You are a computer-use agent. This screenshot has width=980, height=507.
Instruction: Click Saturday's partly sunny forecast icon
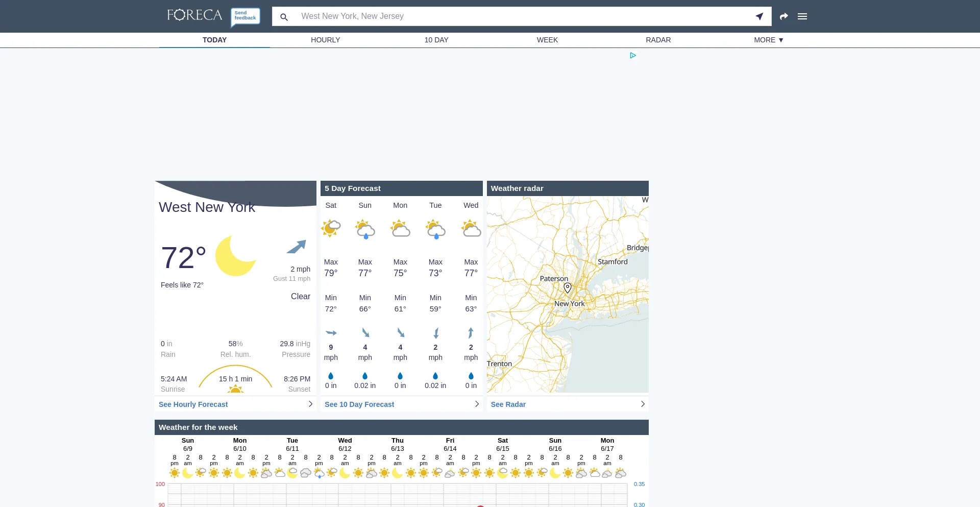pos(331,228)
